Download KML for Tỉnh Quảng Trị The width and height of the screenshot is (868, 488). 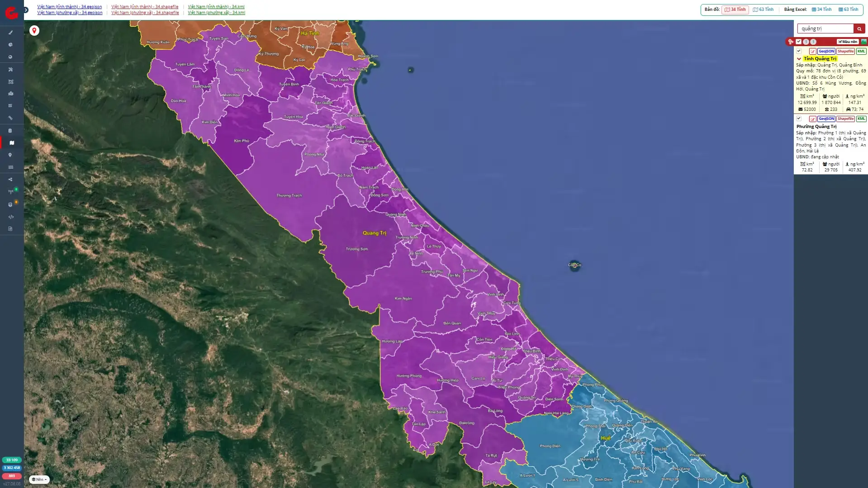coord(861,51)
